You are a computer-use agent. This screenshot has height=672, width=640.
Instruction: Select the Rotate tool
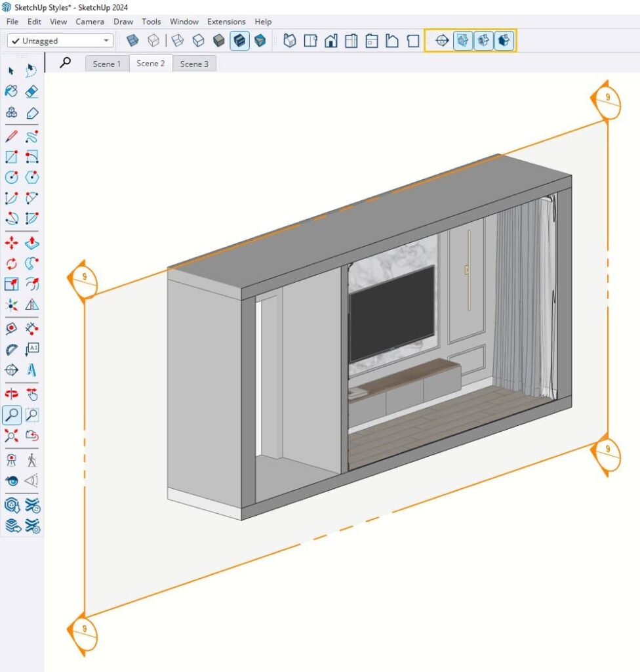(11, 262)
